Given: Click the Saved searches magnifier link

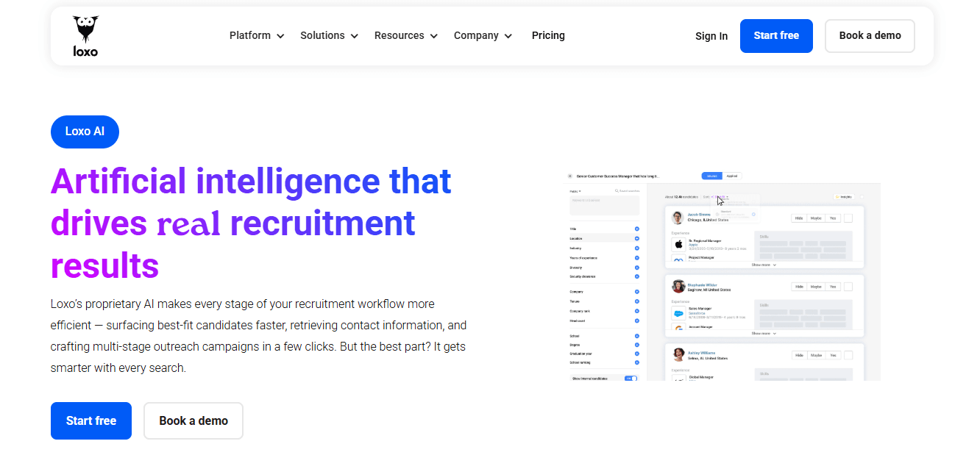Looking at the screenshot, I should (628, 191).
